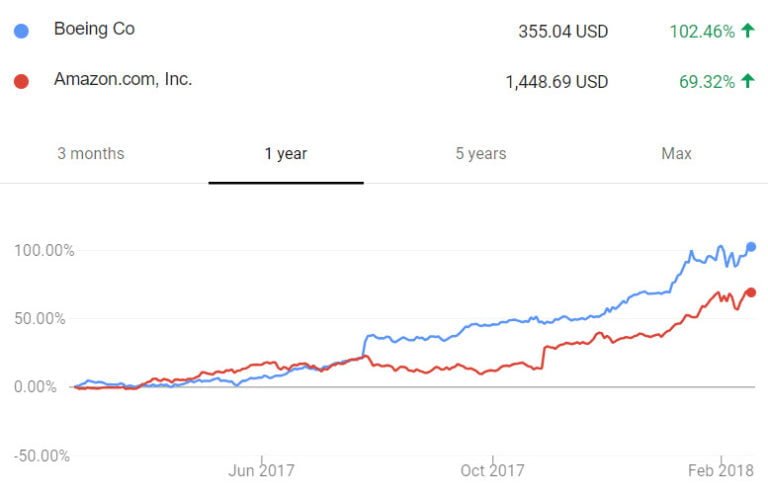This screenshot has width=768, height=497.
Task: Click the blue endpoint marker on chart
Action: coord(752,247)
